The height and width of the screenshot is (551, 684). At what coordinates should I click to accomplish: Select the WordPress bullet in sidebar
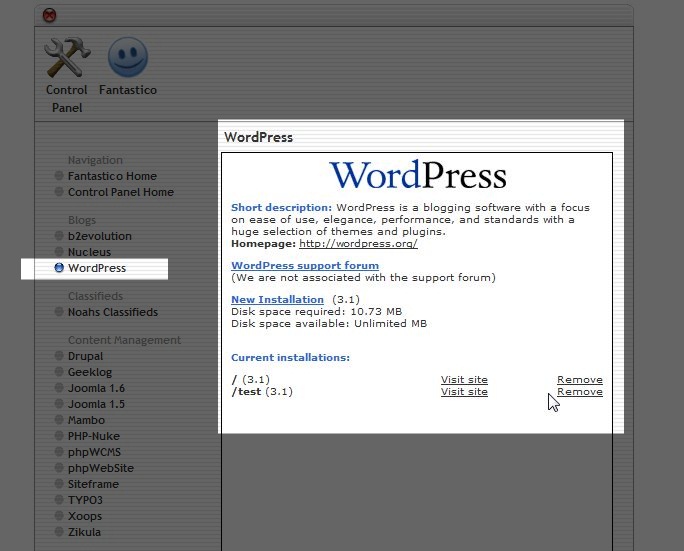click(59, 268)
